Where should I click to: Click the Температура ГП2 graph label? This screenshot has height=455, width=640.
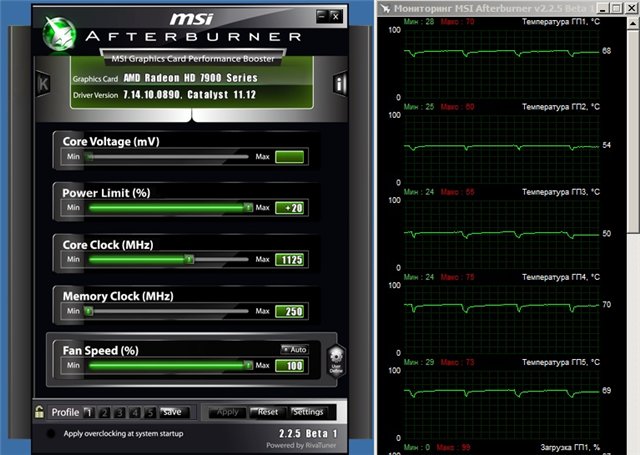(x=561, y=107)
